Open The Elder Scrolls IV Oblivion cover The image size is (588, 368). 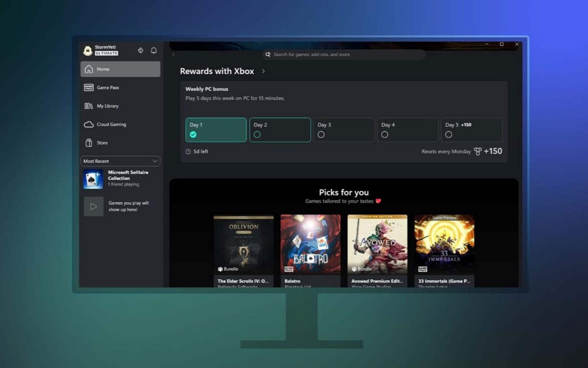(244, 244)
